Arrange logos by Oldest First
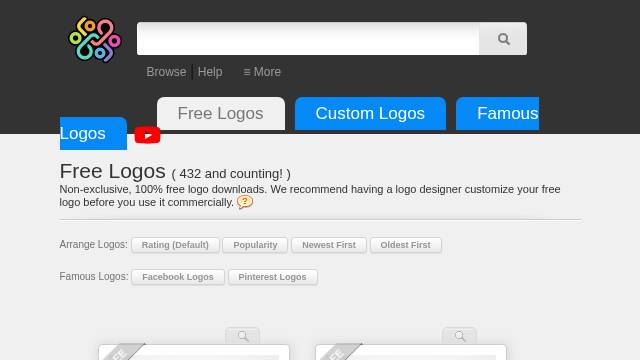This screenshot has width=640, height=360. [x=406, y=245]
